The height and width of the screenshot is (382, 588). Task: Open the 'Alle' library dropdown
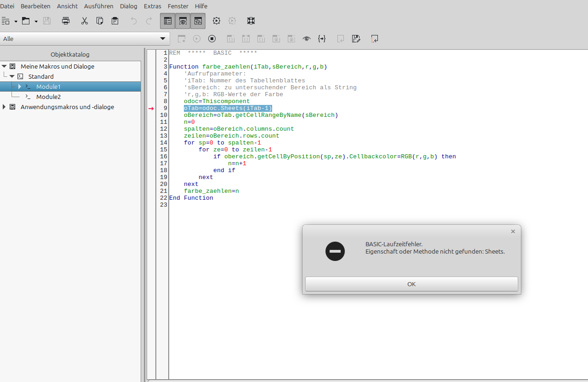coord(85,39)
